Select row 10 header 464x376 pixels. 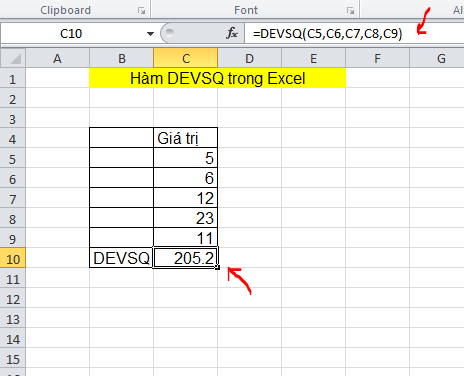13,259
